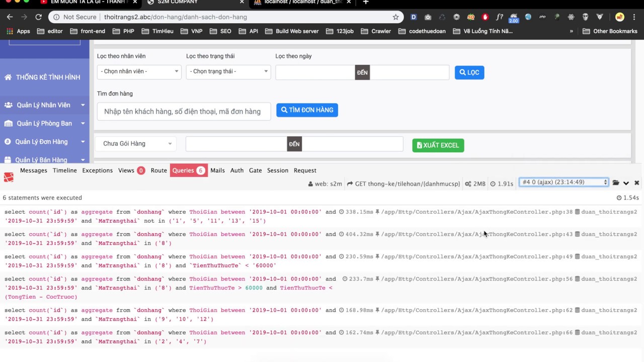Click the filter end date field after ĐẾN

409,72
